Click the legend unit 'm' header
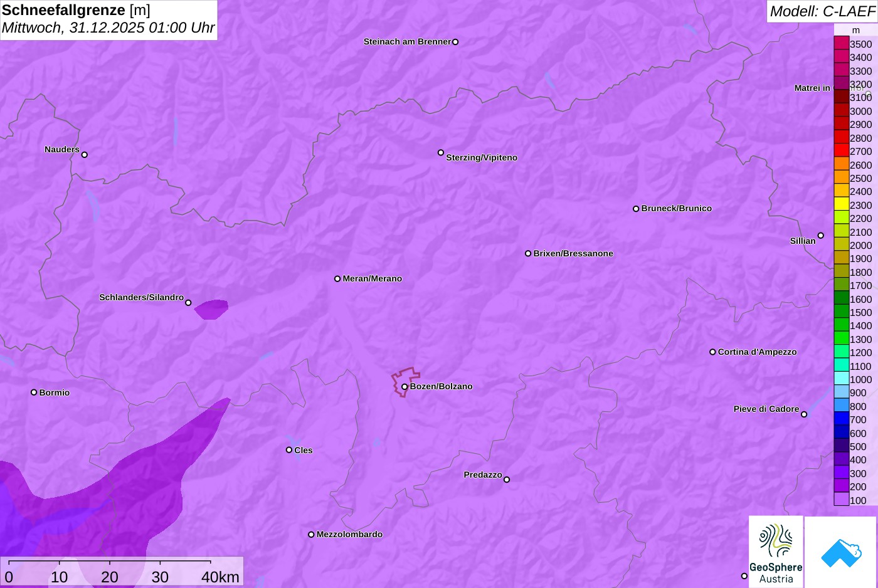Viewport: 878px width, 588px height. tap(856, 30)
